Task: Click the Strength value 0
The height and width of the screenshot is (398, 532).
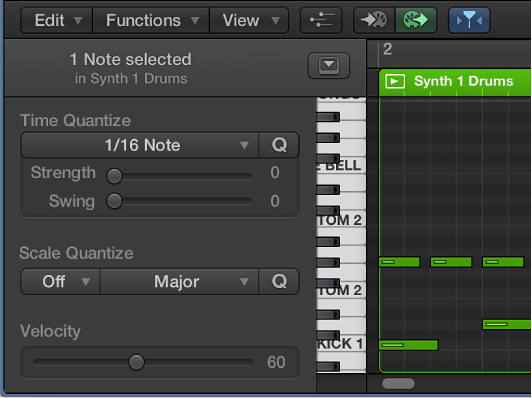Action: coord(275,172)
